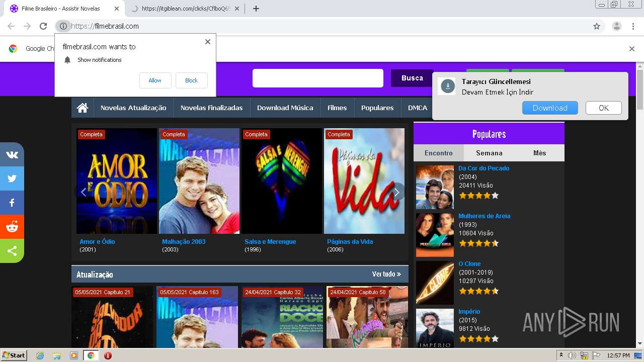Screen dimensions: 644x362
Task: Click Da Cor do Pecado thumbnail
Action: pos(435,187)
